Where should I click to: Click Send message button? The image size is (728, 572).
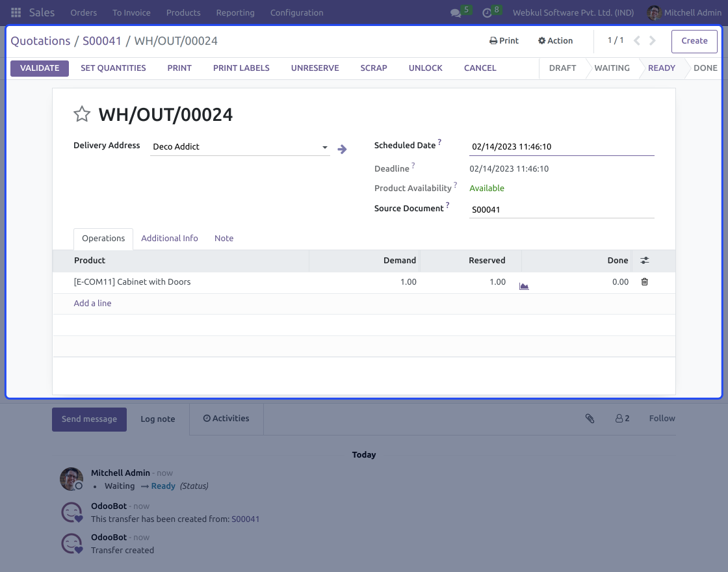point(89,419)
